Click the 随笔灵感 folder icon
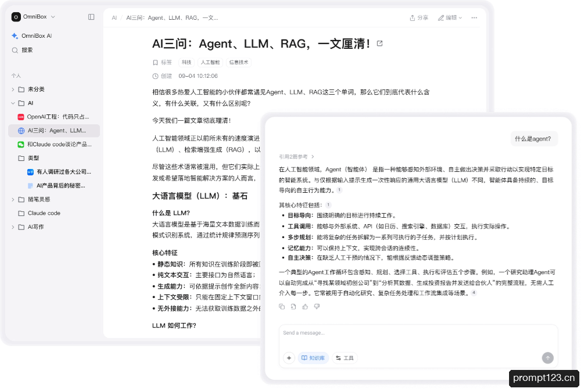Image resolution: width=584 pixels, height=392 pixels. (22, 200)
